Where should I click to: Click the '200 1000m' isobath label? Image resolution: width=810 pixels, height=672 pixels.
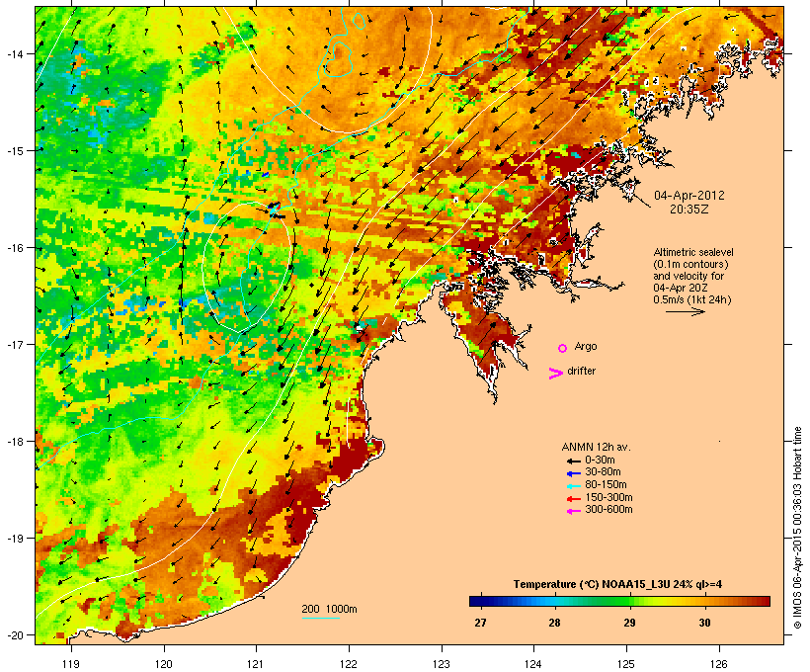click(x=329, y=609)
